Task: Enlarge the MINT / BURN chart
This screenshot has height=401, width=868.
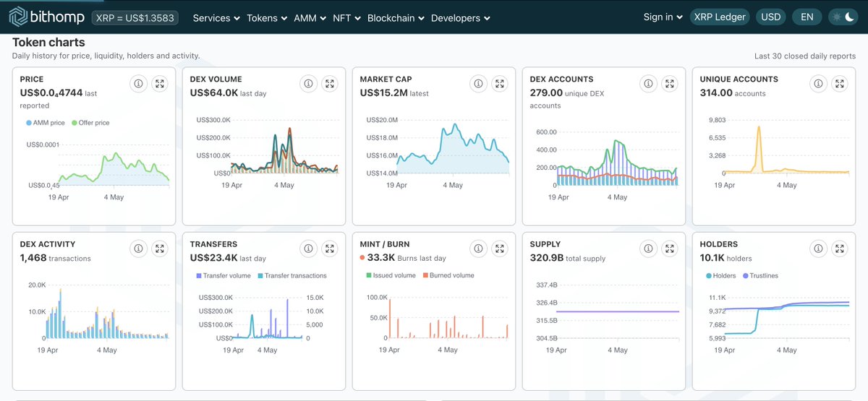Action: (500, 249)
